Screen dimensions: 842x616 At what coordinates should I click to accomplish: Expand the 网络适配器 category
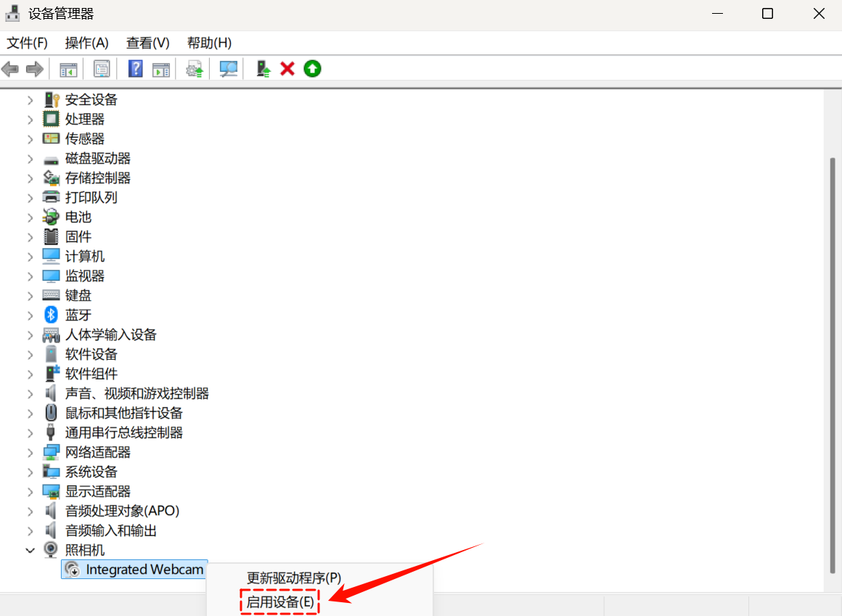pyautogui.click(x=30, y=452)
